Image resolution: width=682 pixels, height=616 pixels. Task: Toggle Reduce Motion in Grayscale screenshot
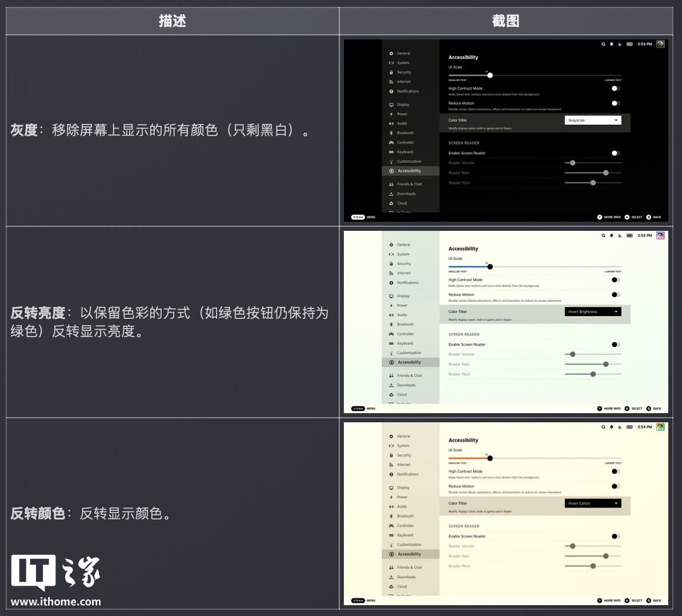coord(615,103)
